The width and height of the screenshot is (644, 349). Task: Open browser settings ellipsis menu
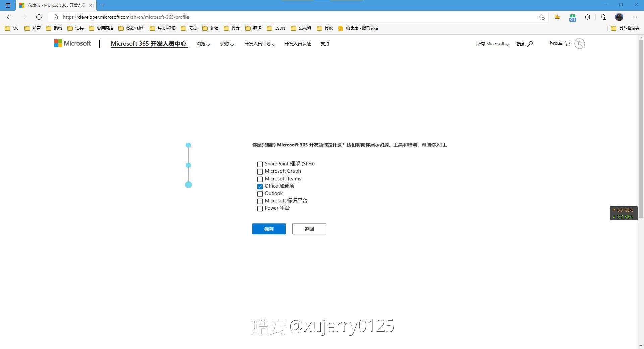pyautogui.click(x=634, y=17)
